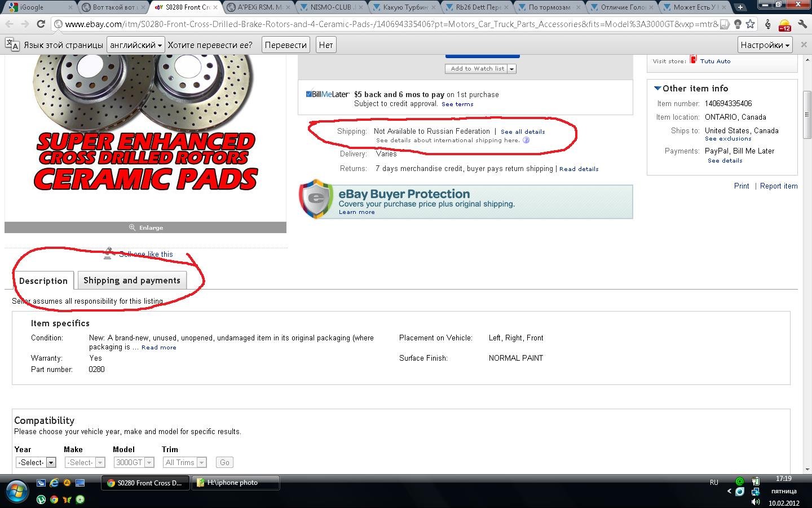Switch to NISMO-CLUB browser tab
Viewport: 812px width, 508px height.
333,7
